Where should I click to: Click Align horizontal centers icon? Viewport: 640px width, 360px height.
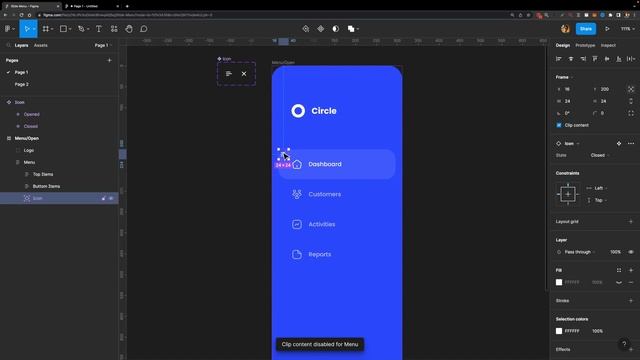point(571,59)
